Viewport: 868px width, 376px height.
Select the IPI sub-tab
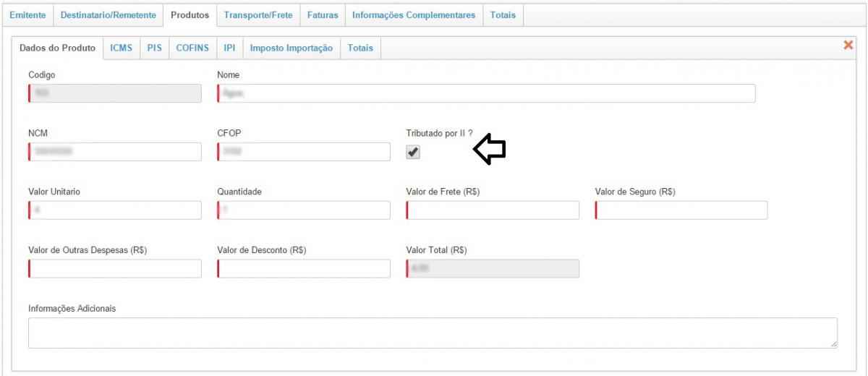click(x=229, y=48)
